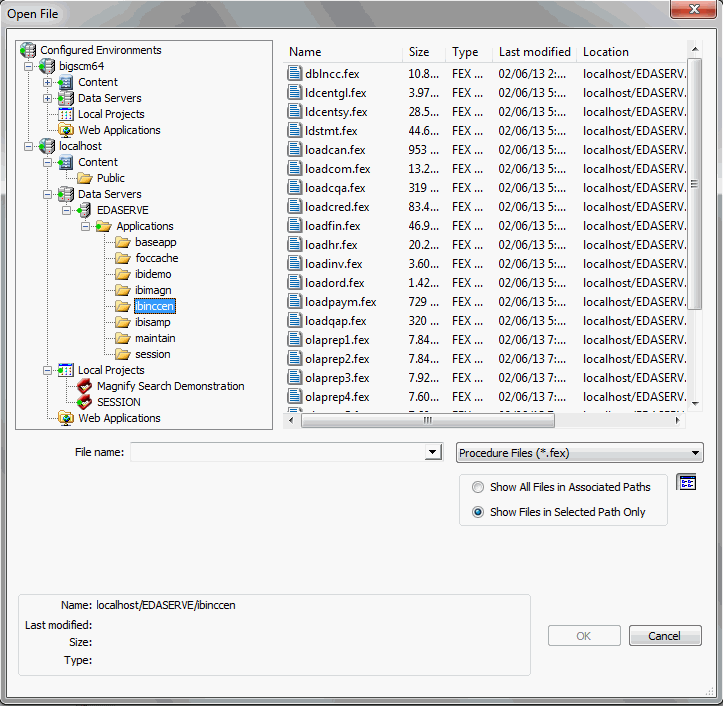This screenshot has width=723, height=706.
Task: Click the disabled OK button
Action: click(x=584, y=636)
